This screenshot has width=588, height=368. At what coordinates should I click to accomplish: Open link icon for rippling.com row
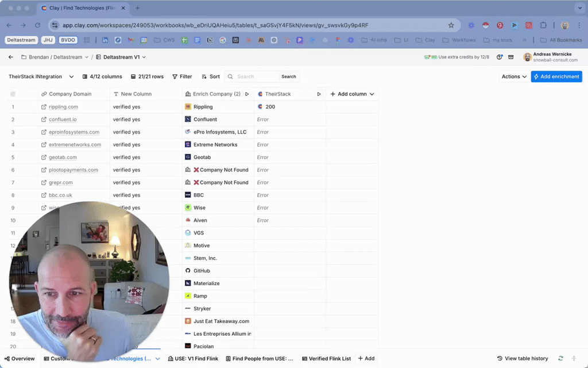pyautogui.click(x=44, y=107)
